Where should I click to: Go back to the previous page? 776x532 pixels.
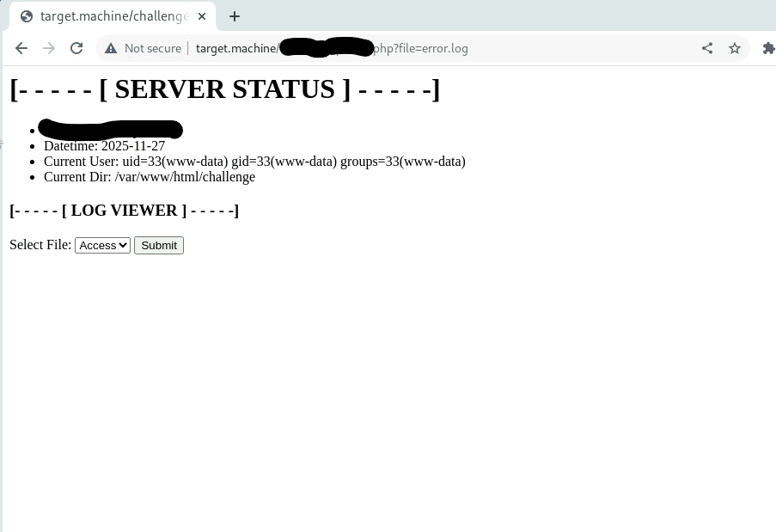coord(21,48)
